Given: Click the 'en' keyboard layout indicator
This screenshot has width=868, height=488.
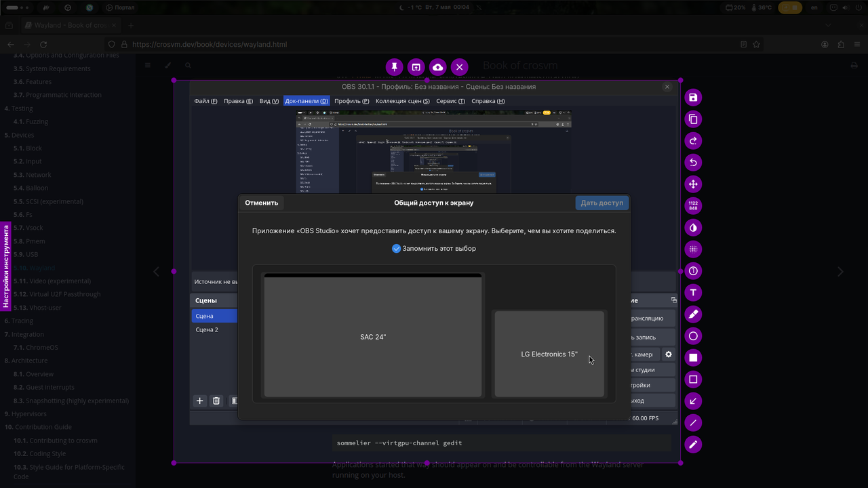Looking at the screenshot, I should tap(814, 7).
